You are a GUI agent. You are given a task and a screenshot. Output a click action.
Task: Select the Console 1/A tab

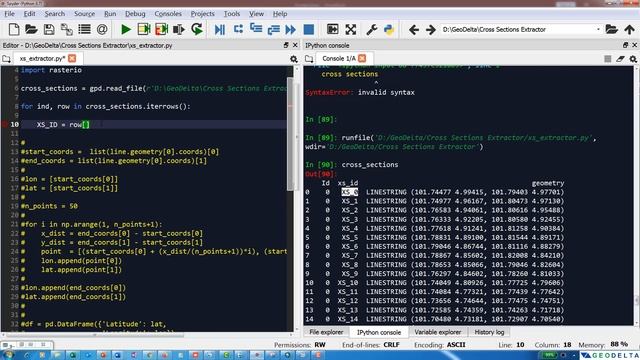[339, 59]
